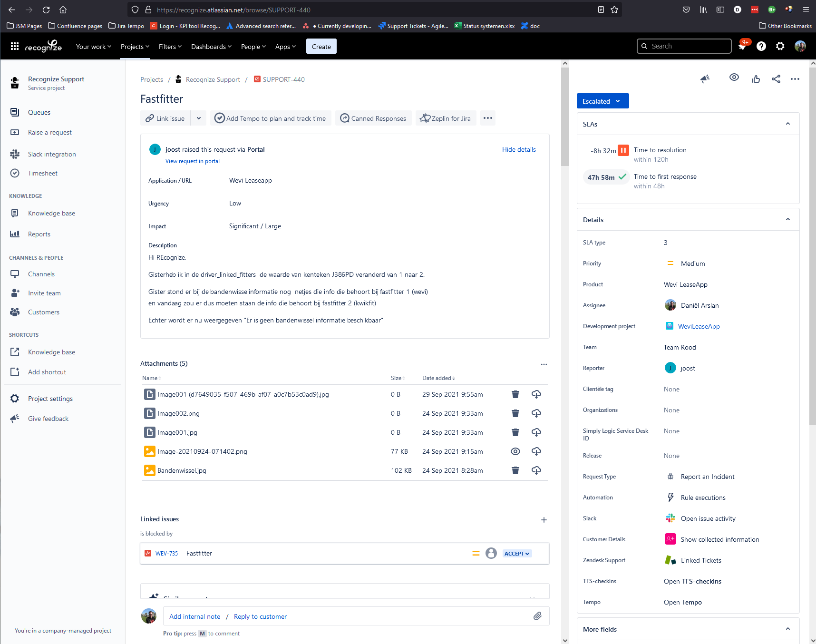
Task: Open Timesheet in sidebar
Action: [x=42, y=173]
